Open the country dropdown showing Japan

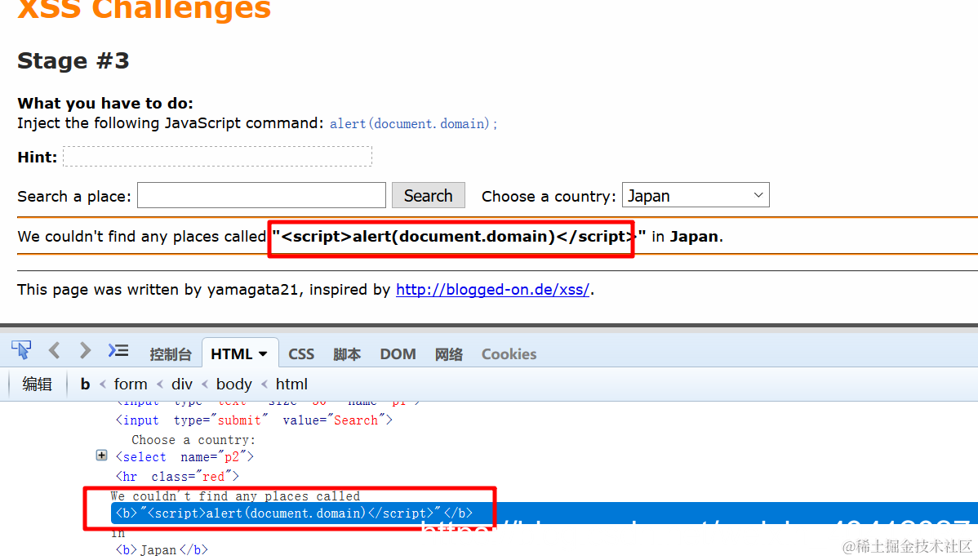(696, 194)
